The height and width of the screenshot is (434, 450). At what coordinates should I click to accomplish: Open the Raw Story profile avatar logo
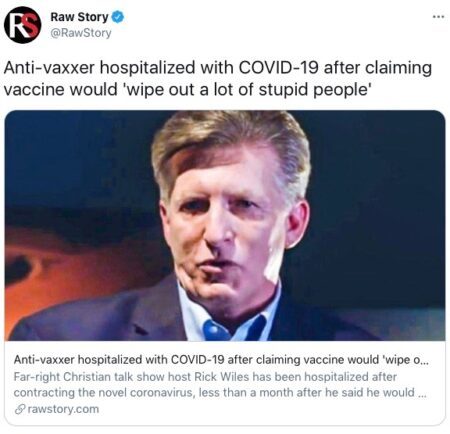[22, 25]
